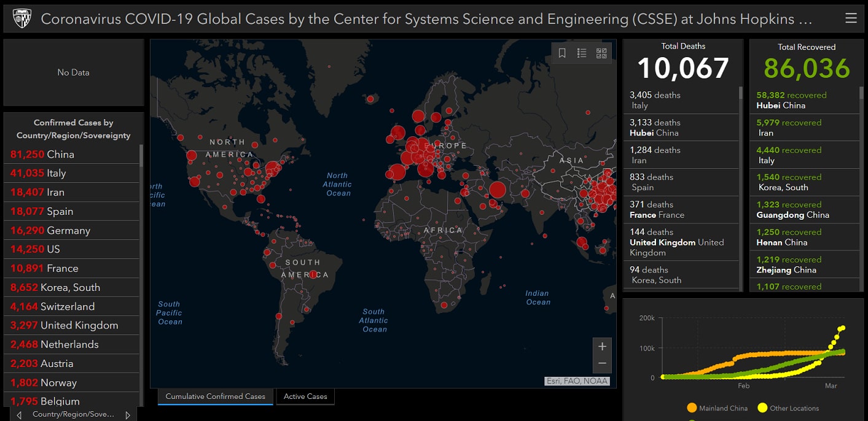The height and width of the screenshot is (421, 868).
Task: Click the Total Recovered figure 86,036
Action: click(807, 68)
